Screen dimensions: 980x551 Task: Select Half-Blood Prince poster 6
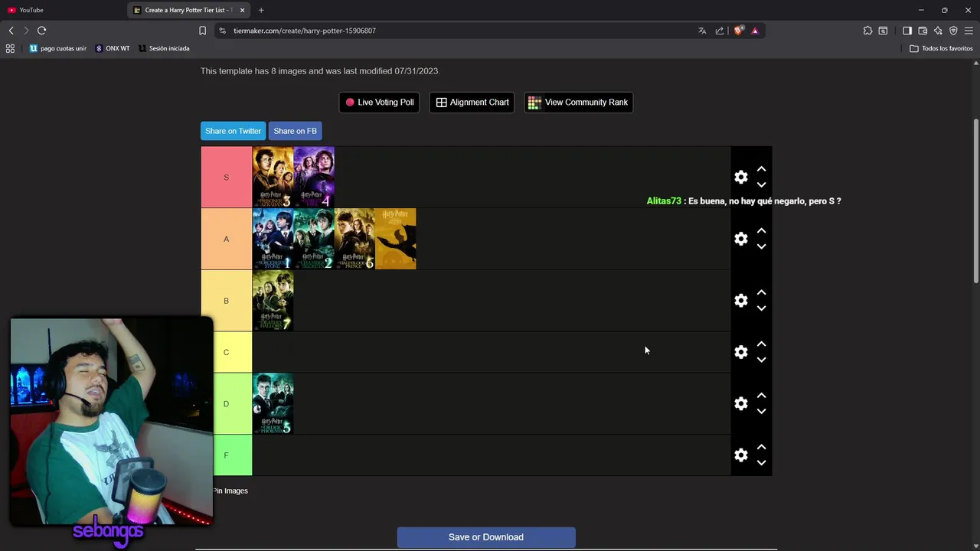(354, 239)
